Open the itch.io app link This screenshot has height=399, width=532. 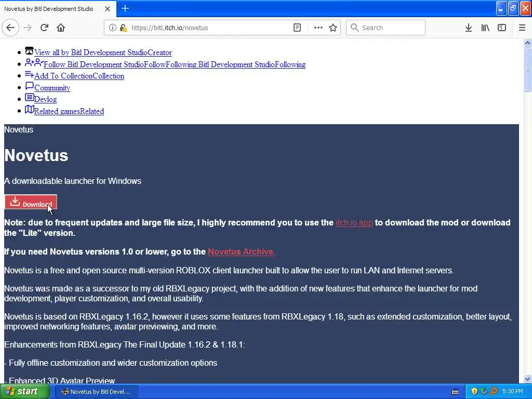pyautogui.click(x=354, y=222)
